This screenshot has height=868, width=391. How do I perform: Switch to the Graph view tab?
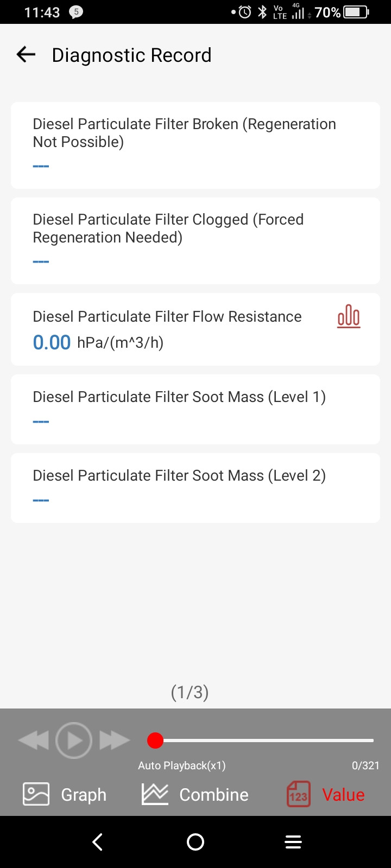pos(84,794)
